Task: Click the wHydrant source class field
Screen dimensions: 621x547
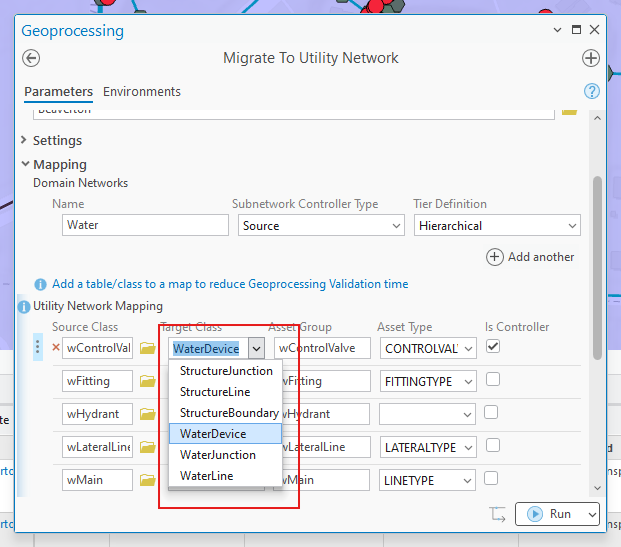Action: point(97,414)
